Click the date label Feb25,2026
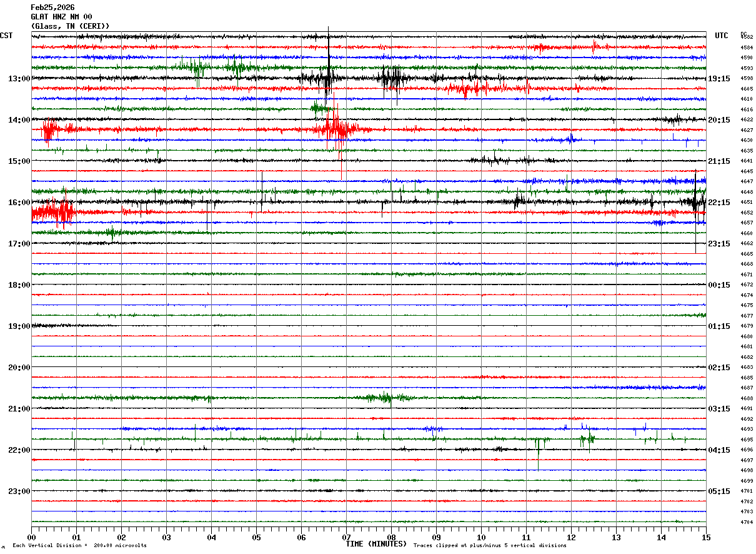The height and width of the screenshot is (554, 756). [x=52, y=8]
